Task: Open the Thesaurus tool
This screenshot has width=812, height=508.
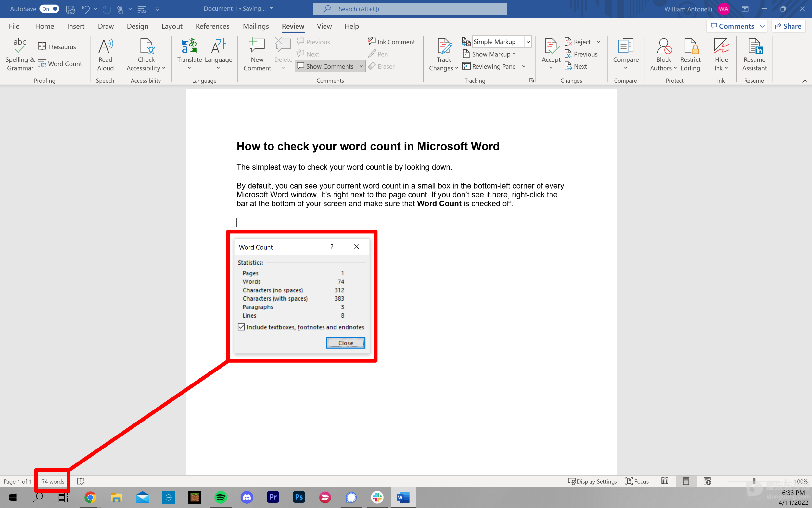Action: tap(57, 46)
